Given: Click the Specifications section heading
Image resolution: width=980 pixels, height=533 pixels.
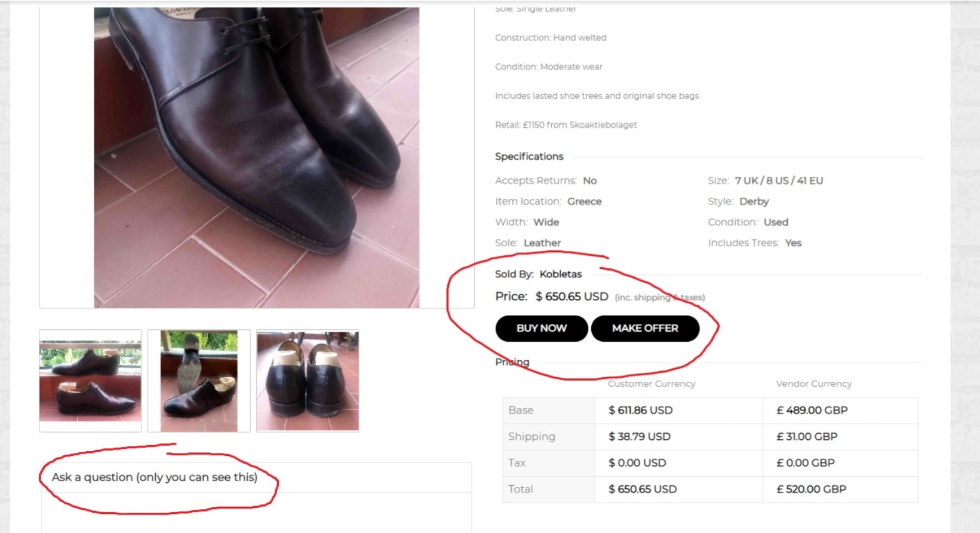Looking at the screenshot, I should coord(529,157).
